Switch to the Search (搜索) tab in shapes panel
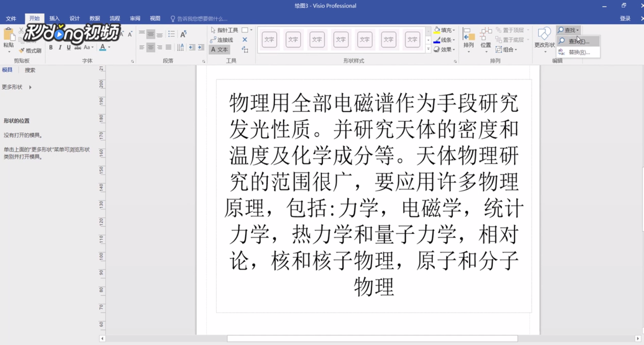 pyautogui.click(x=29, y=70)
